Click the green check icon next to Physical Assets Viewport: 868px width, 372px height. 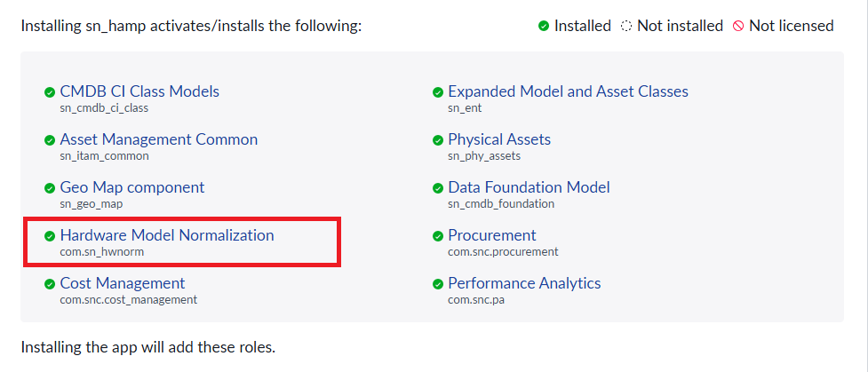click(438, 140)
